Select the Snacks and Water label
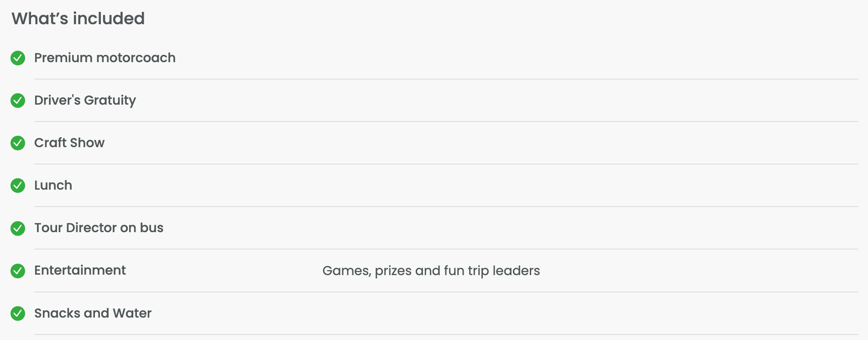868x340 pixels. [x=93, y=313]
